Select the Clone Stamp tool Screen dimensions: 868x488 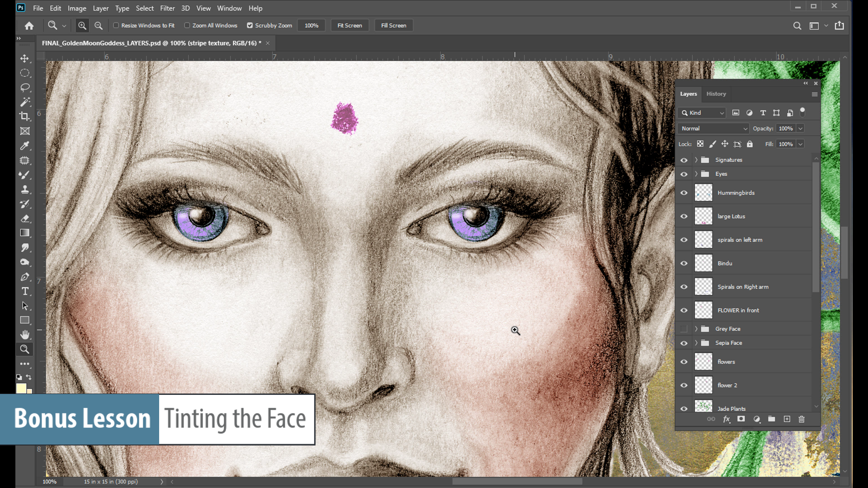tap(25, 189)
